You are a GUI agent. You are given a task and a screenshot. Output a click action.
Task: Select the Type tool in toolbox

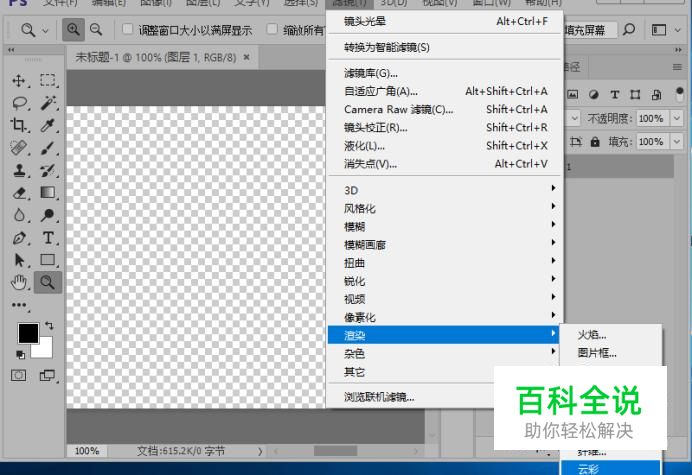click(x=48, y=238)
